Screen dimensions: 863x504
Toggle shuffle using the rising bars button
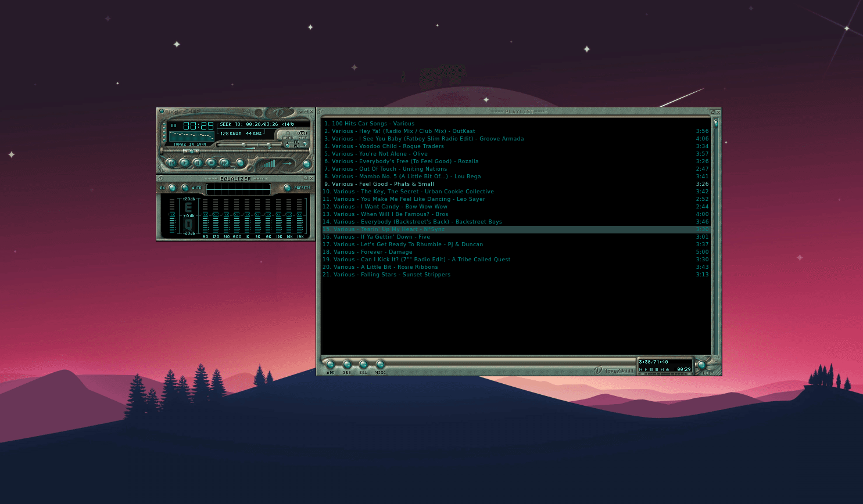[268, 163]
